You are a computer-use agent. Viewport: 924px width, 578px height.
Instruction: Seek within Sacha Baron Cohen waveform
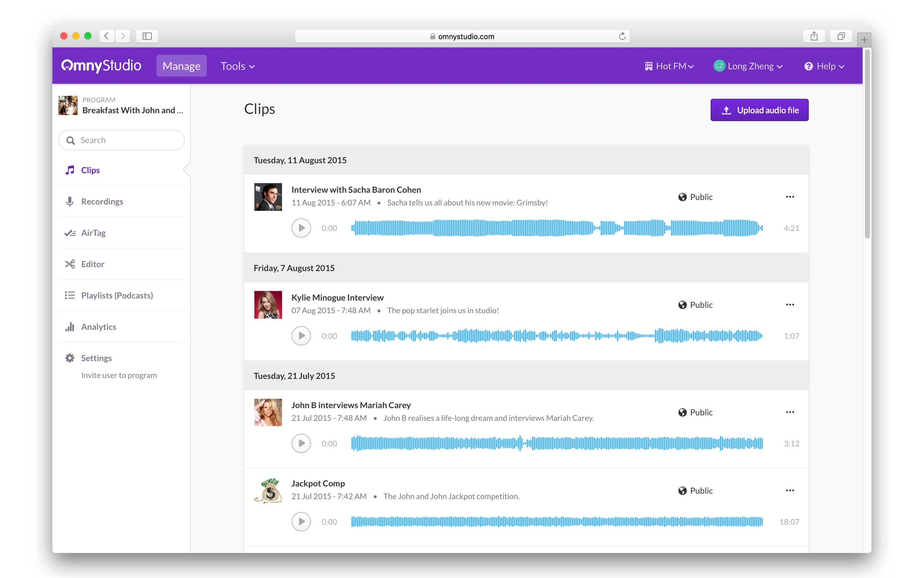coord(557,228)
